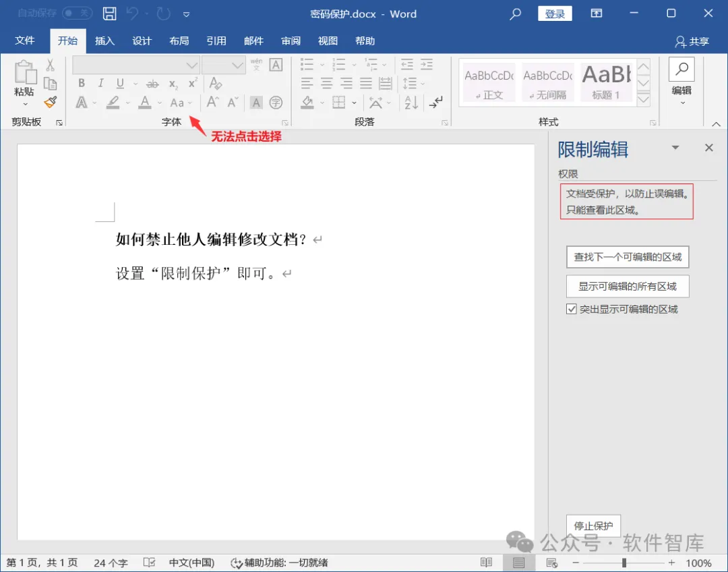Click the Show paragraph marks icon
This screenshot has height=572, width=728.
(x=436, y=103)
